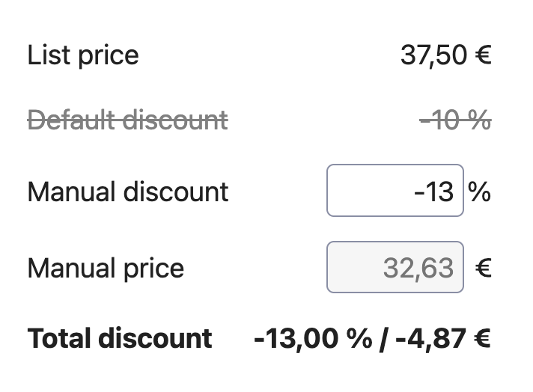Select the 37,50 list price amount

click(x=434, y=55)
